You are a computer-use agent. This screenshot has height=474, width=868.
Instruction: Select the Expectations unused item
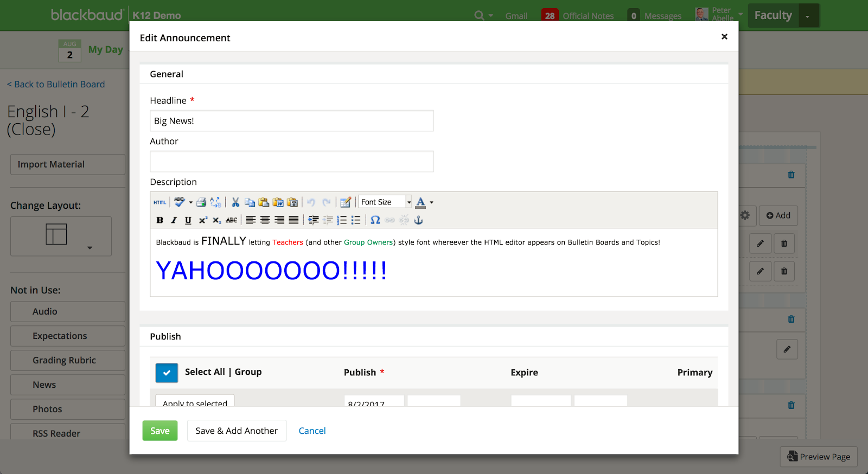pos(68,336)
